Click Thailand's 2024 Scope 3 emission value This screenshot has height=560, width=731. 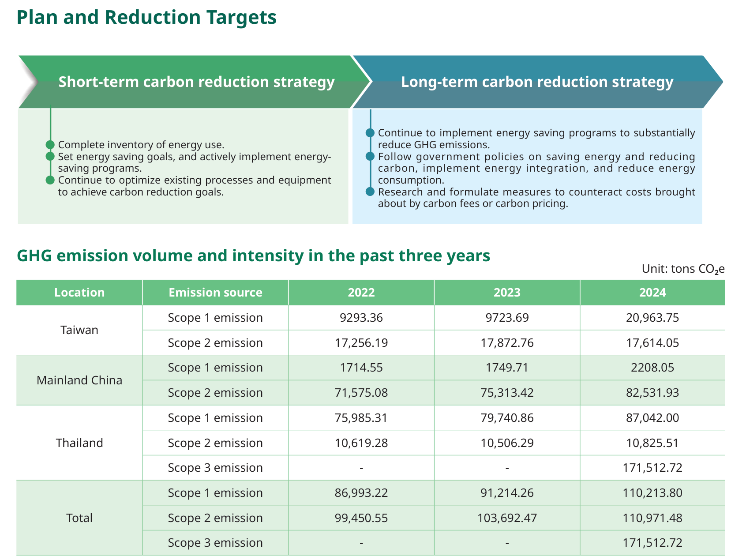point(652,468)
